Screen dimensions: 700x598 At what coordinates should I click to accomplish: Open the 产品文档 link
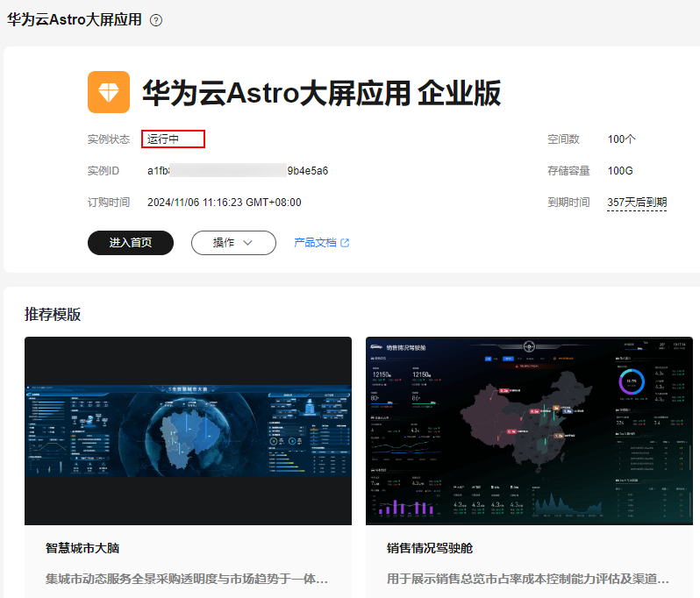315,243
